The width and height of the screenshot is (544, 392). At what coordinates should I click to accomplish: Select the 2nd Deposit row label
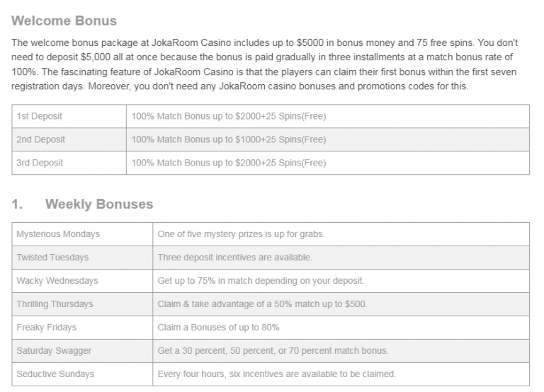(x=40, y=139)
